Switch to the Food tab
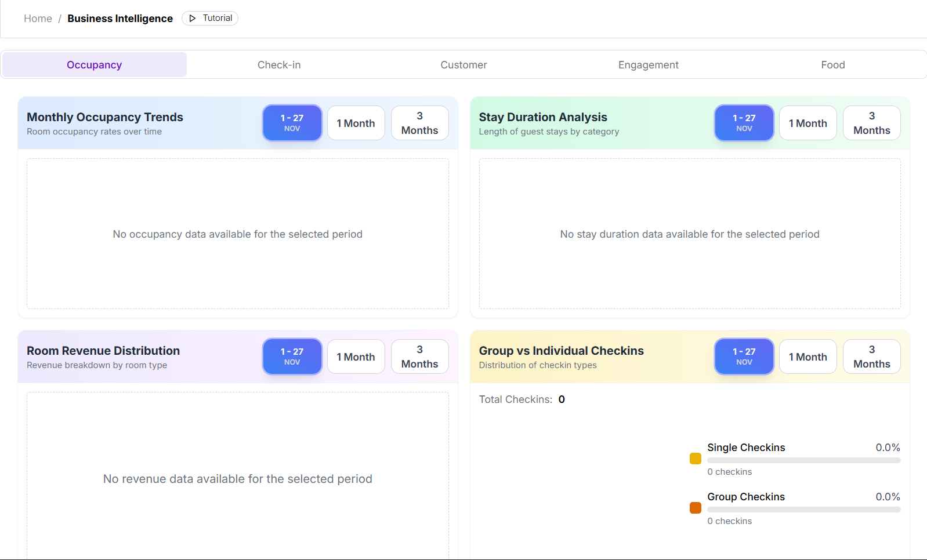Viewport: 927px width, 560px height. 832,65
